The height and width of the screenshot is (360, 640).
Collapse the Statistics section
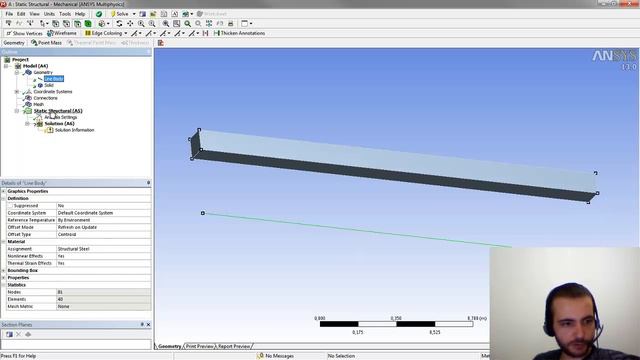tap(4, 285)
